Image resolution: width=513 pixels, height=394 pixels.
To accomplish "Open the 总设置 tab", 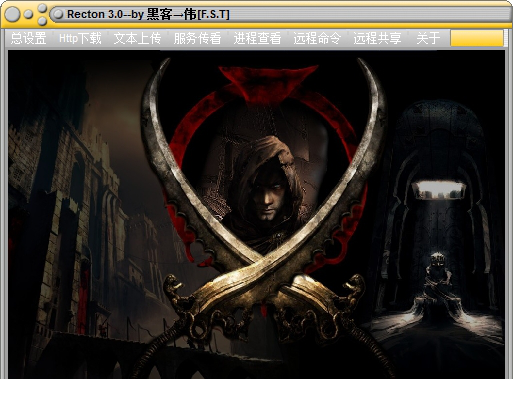I will click(28, 38).
